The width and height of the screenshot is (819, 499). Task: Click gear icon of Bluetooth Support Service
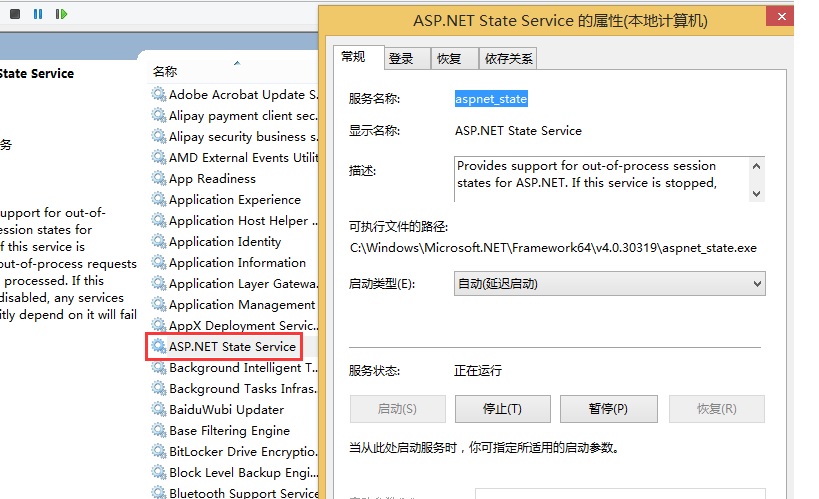coord(159,492)
